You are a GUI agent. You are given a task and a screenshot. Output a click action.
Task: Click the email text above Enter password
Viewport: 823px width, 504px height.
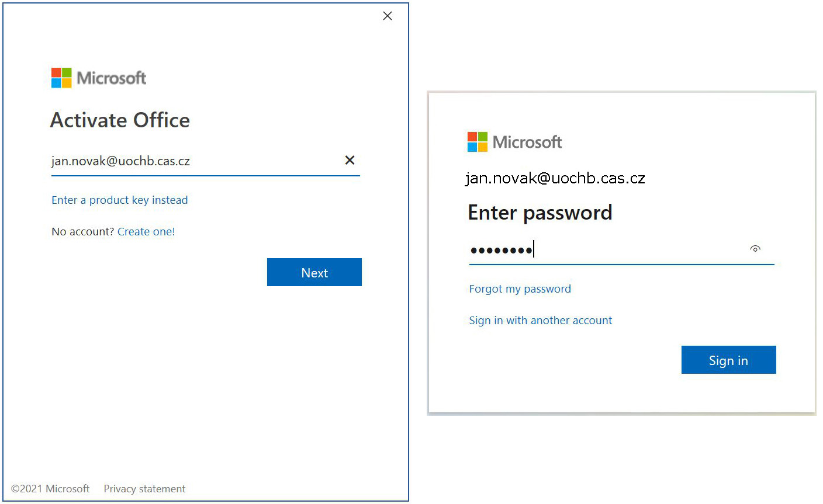coord(555,178)
